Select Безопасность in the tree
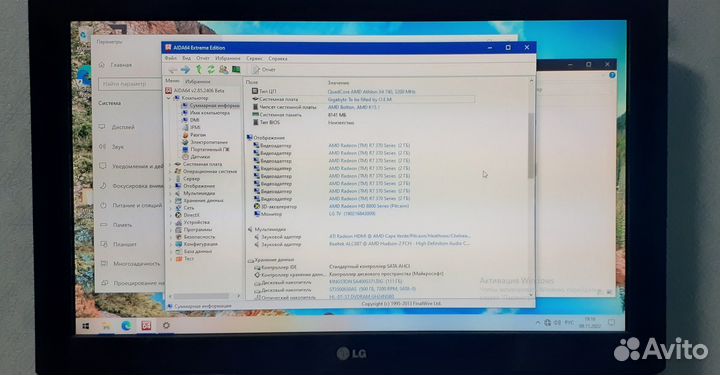Screen dimensions: 720x375 199,237
